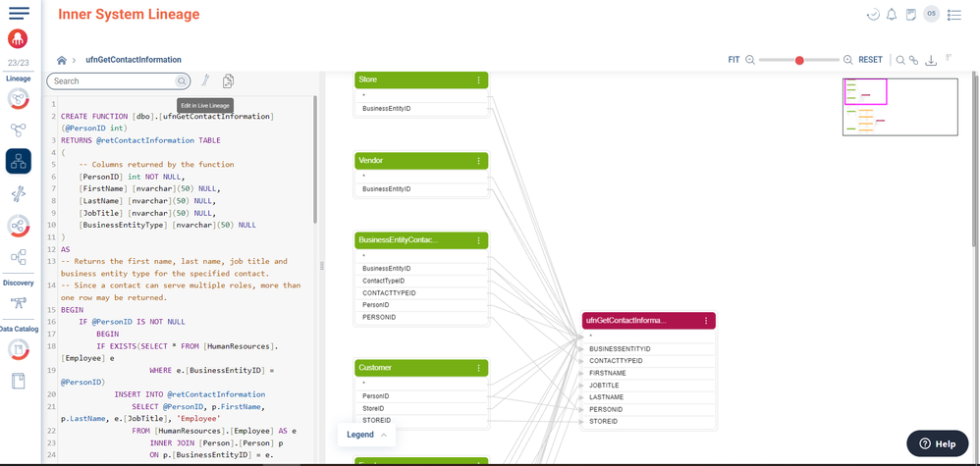Click the search icon in lineage toolbar
Image resolution: width=980 pixels, height=466 pixels.
(900, 60)
